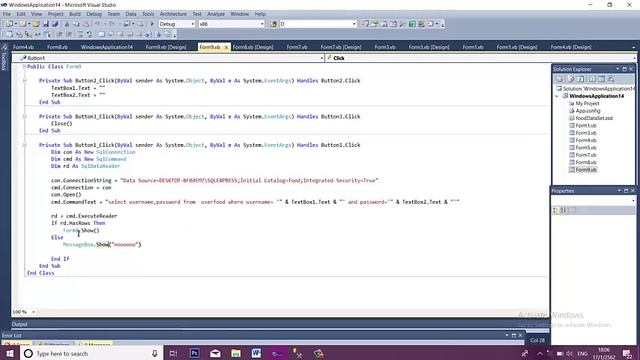640x360 pixels.
Task: Collapse the Button1_Click sub outline
Action: (24, 145)
